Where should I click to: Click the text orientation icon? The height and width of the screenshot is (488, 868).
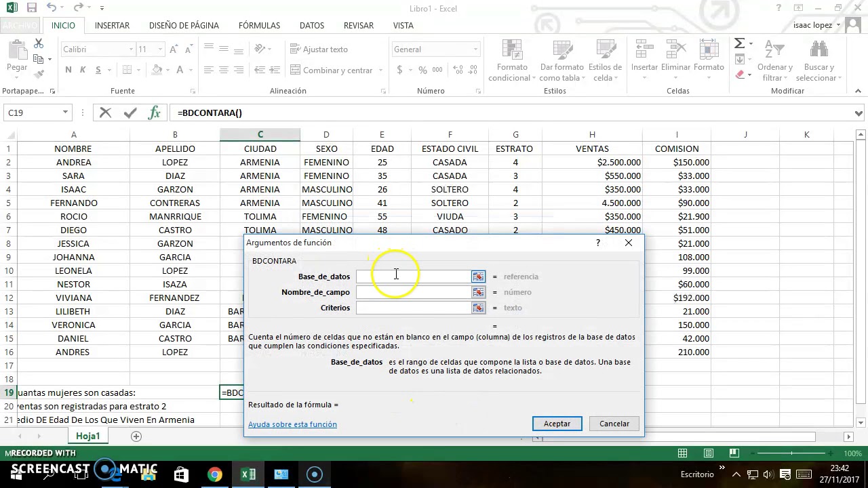[x=260, y=49]
